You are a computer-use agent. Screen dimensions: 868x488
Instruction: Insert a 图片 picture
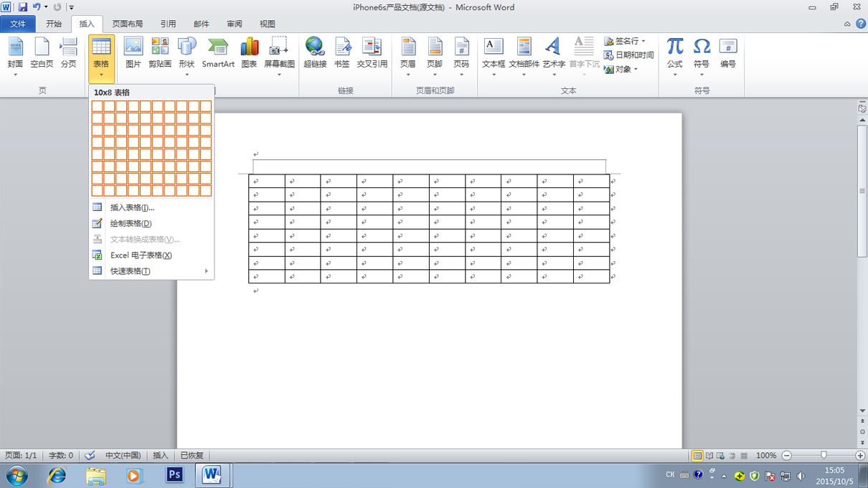(133, 52)
